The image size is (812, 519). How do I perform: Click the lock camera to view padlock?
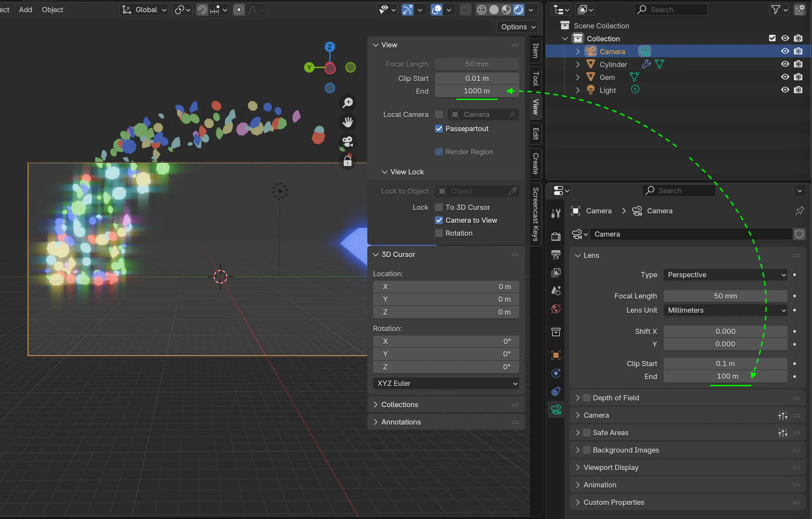[348, 162]
